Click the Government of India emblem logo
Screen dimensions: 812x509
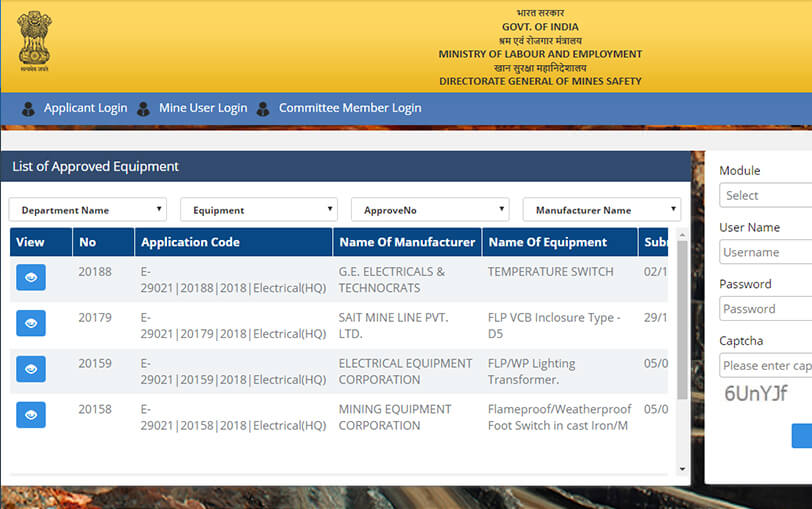34,41
